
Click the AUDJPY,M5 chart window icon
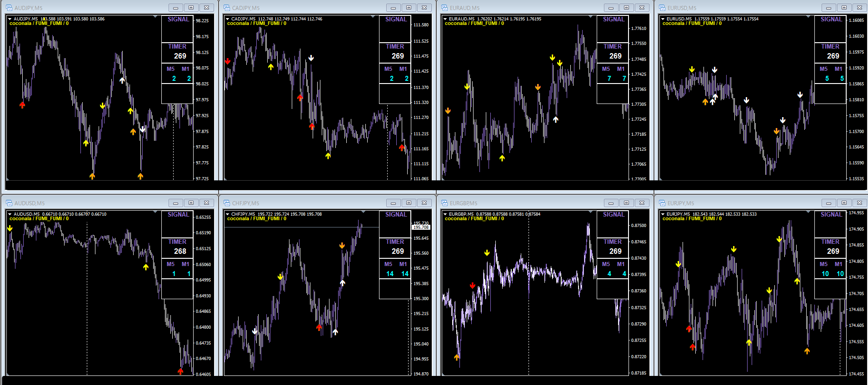[9, 8]
